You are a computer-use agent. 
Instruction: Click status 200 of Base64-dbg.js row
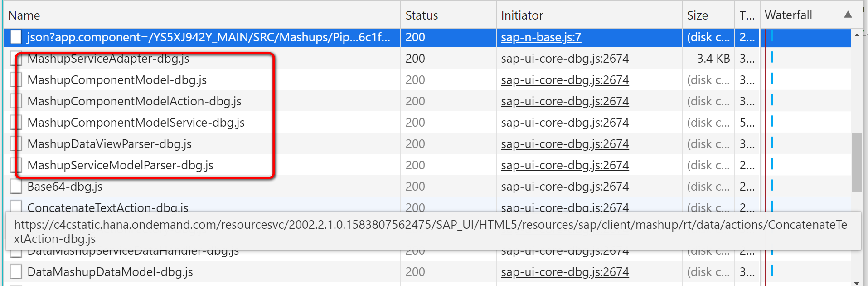point(415,187)
